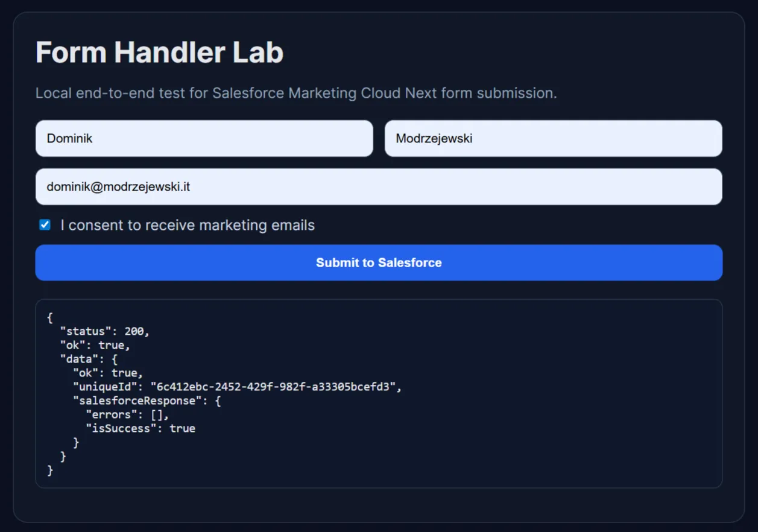Screen dimensions: 758x532
Task: Click the "I consent to receive marketing emails" label
Action: pyautogui.click(x=188, y=225)
